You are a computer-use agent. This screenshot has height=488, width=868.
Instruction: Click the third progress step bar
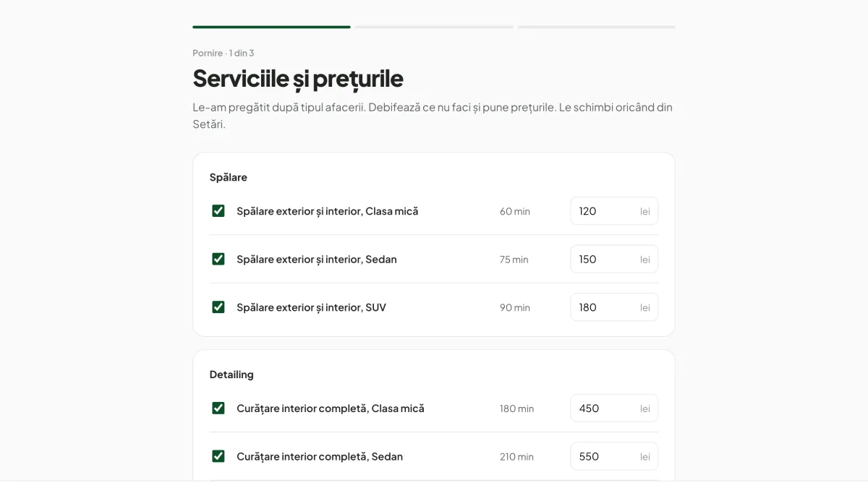point(596,27)
